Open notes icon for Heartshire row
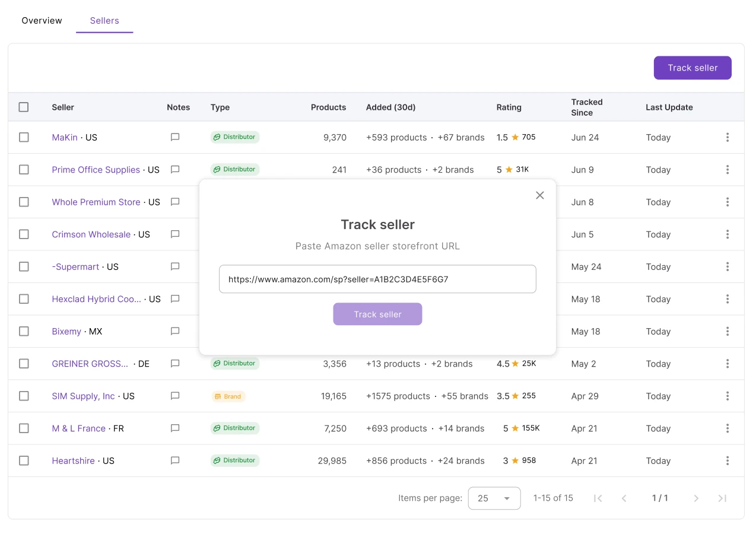Screen dimensions: 756x534 pos(175,460)
